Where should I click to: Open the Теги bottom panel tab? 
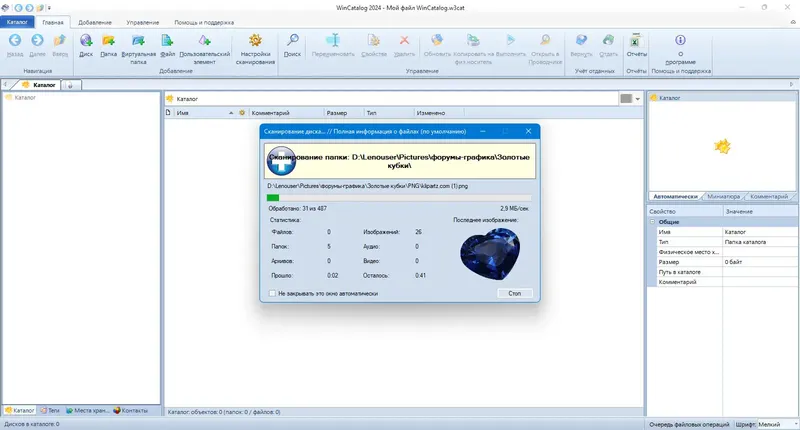point(50,410)
